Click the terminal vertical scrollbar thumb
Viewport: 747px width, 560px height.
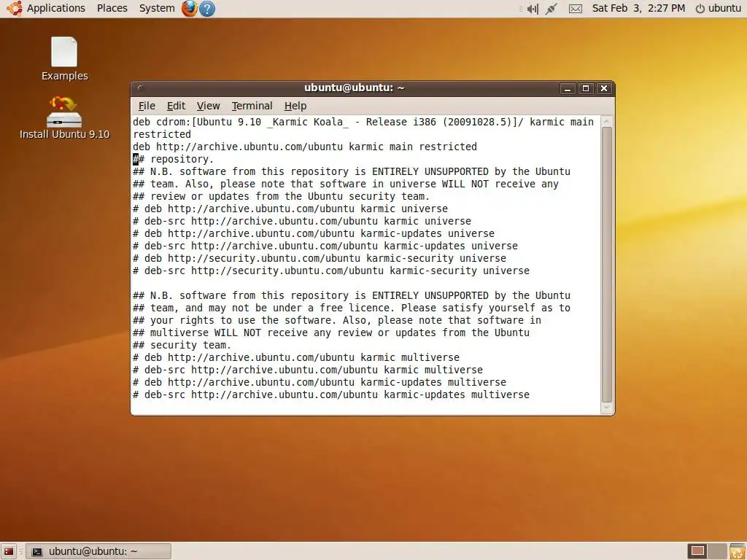pos(606,265)
